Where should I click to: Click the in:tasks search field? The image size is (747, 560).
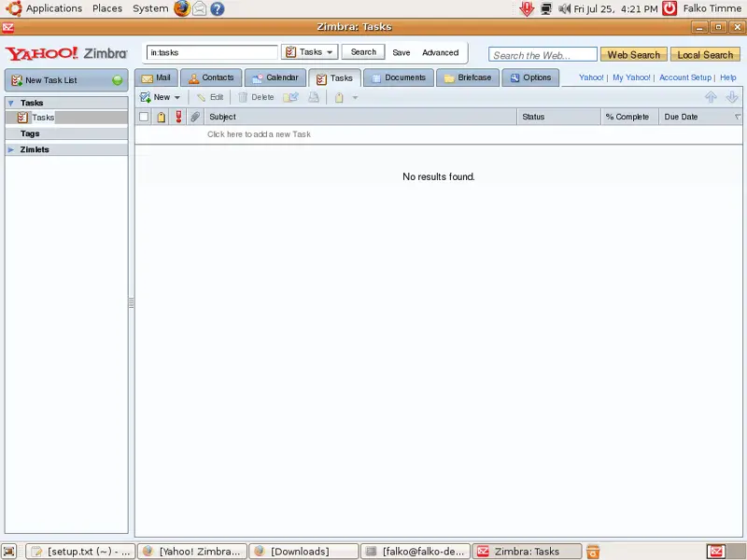[x=212, y=52]
